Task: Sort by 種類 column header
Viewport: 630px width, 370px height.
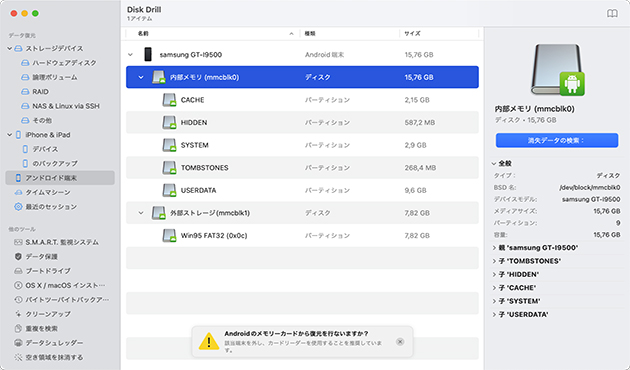Action: coord(350,34)
